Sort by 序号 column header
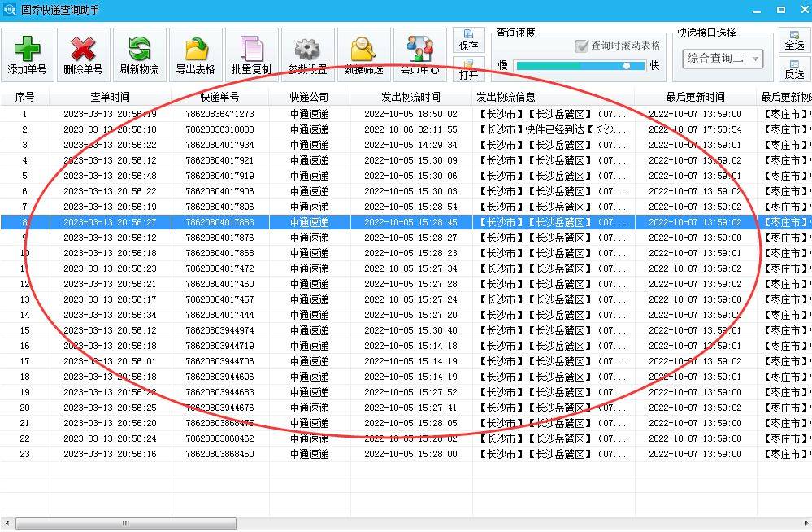 click(x=25, y=97)
